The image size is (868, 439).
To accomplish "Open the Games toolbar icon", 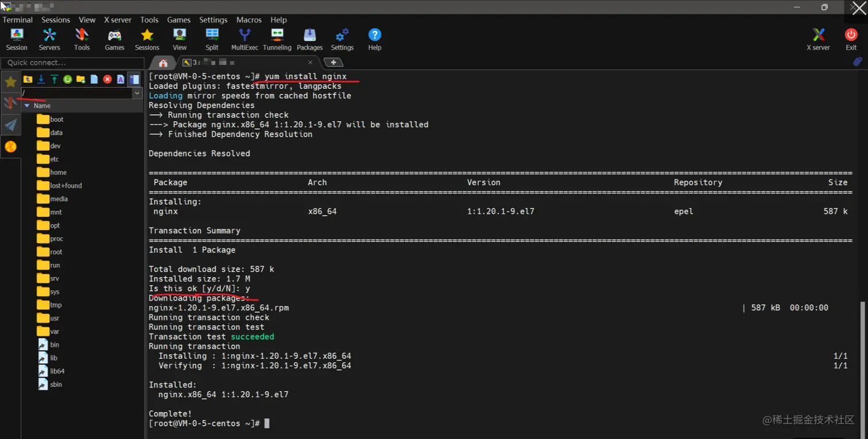I will pyautogui.click(x=114, y=40).
